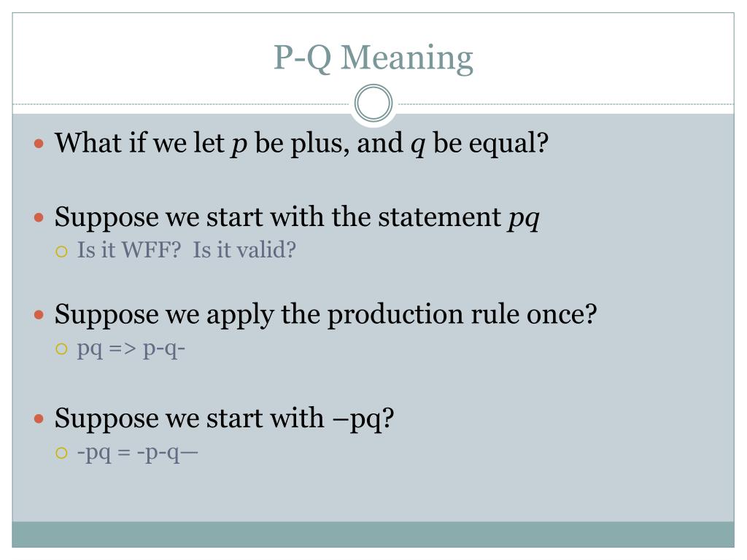The width and height of the screenshot is (747, 560).
Task: Click the italic 'p' in the first bullet
Action: click(x=239, y=145)
